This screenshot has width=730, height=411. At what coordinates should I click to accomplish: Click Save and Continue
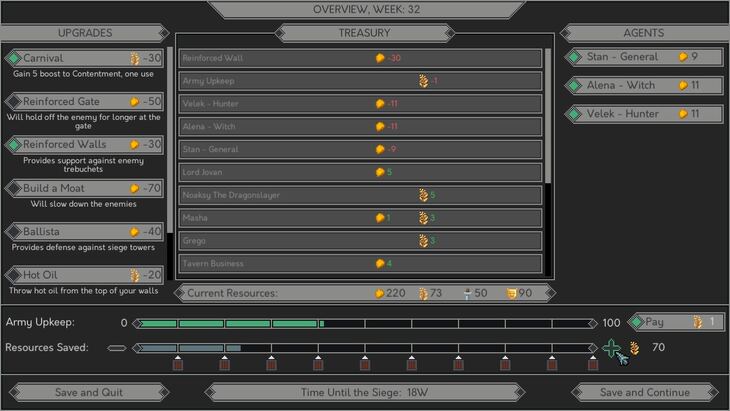(x=644, y=392)
